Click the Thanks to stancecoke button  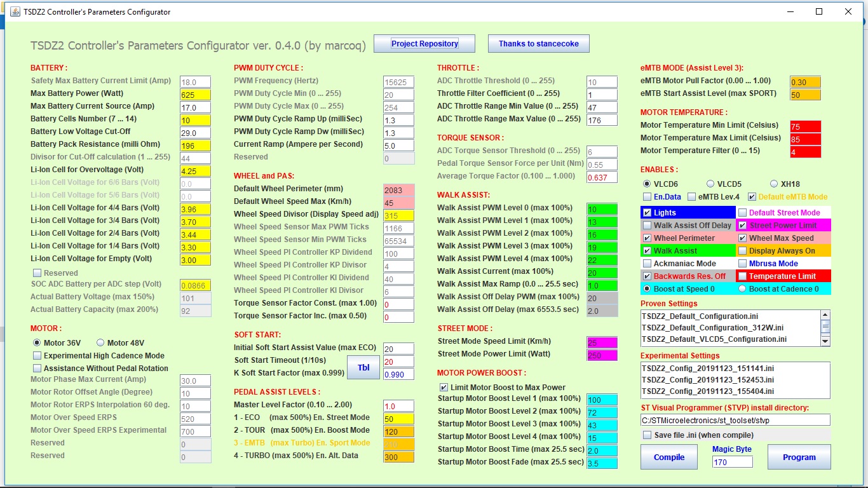click(539, 43)
